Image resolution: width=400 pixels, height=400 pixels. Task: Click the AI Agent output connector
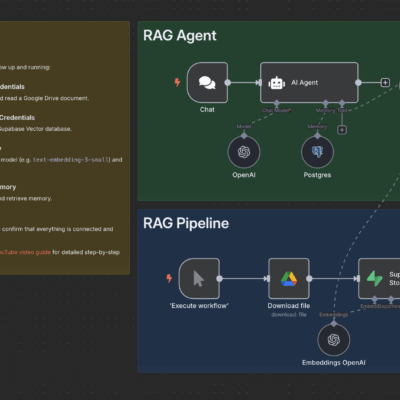[x=358, y=82]
